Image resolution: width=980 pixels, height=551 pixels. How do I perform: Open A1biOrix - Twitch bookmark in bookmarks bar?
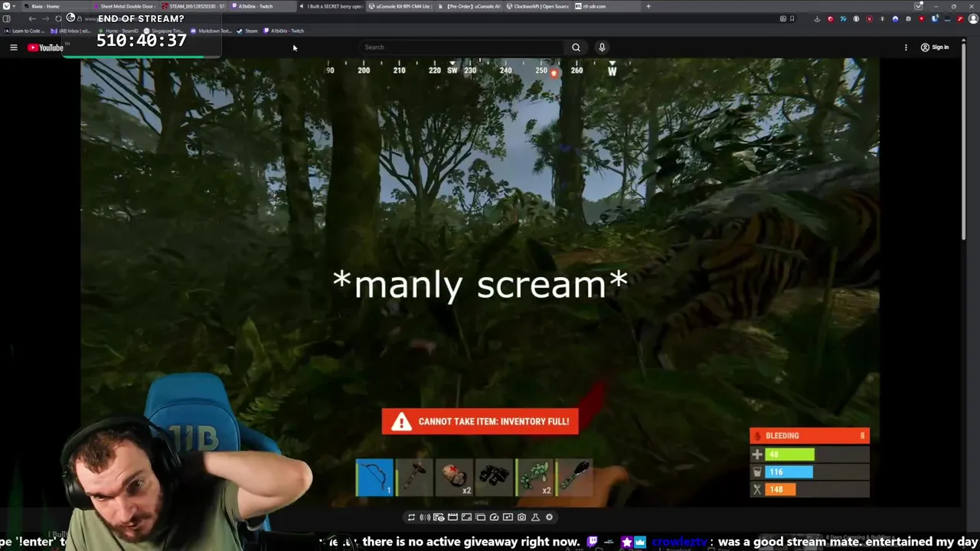284,31
